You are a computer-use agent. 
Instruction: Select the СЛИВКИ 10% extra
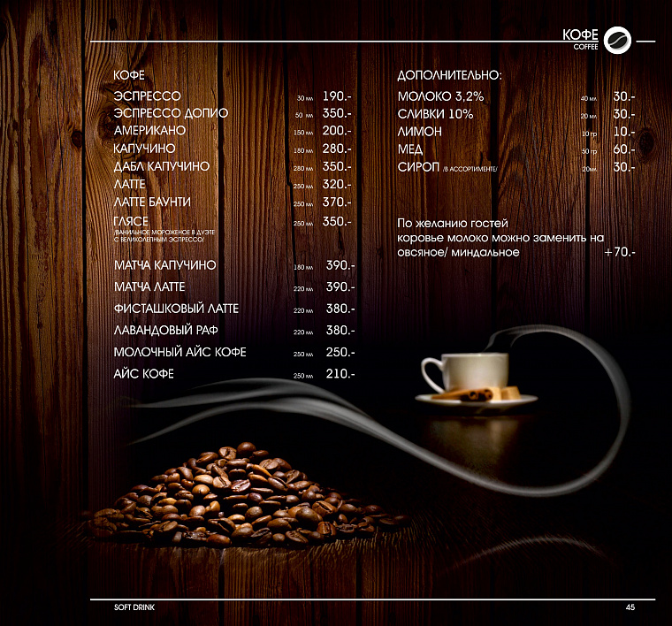[435, 114]
